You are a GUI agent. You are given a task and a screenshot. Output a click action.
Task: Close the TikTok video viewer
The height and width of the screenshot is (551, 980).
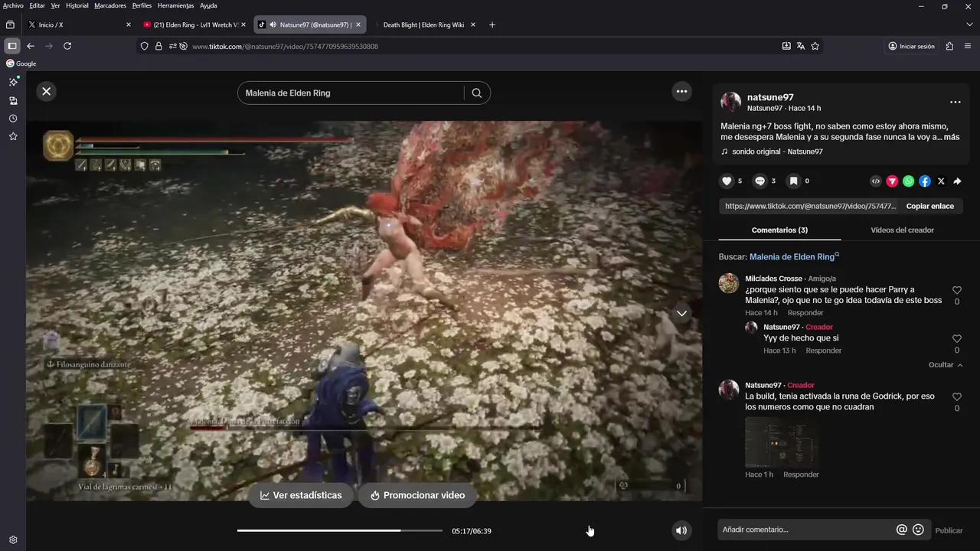(47, 91)
